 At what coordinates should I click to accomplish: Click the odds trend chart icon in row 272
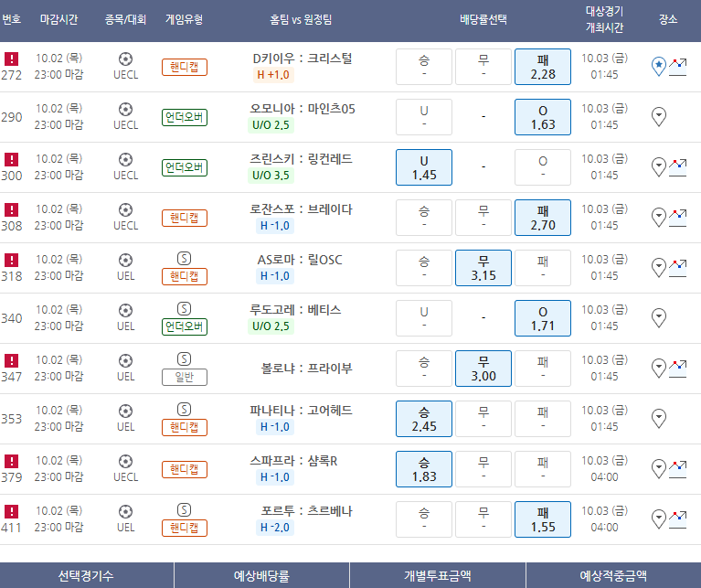pos(678,66)
